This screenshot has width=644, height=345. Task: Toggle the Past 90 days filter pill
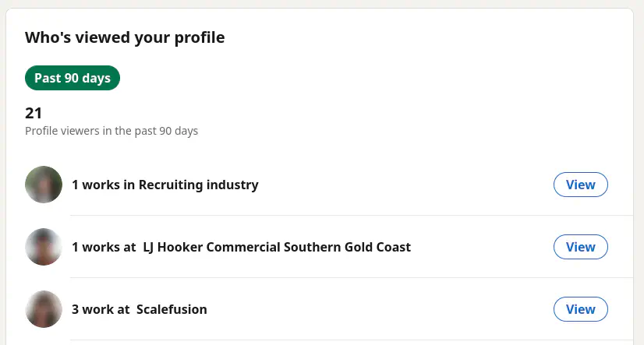(73, 78)
